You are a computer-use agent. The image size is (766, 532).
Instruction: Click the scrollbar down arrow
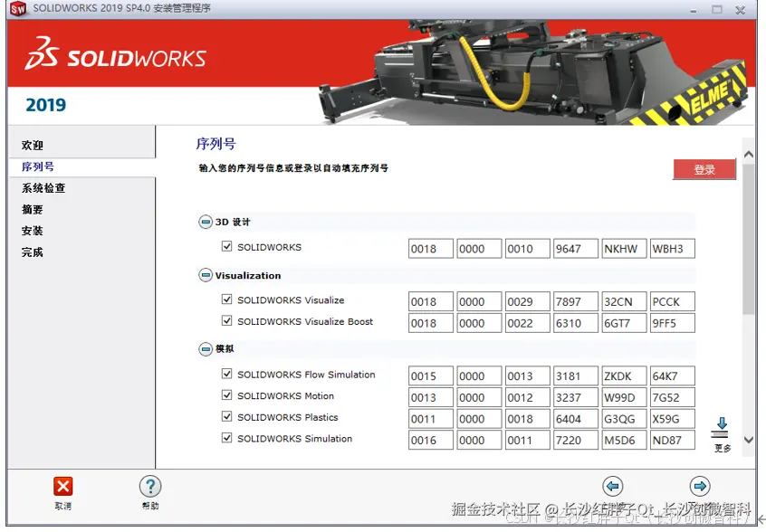(748, 440)
